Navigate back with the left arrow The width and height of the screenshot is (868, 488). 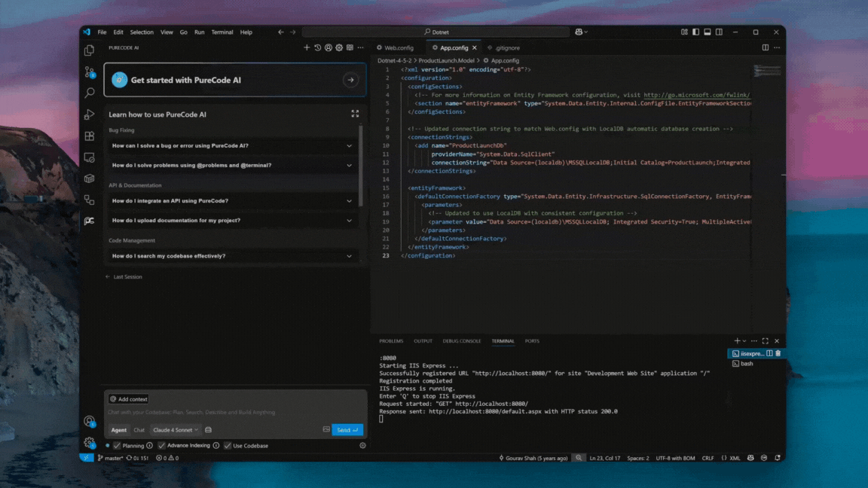point(280,32)
